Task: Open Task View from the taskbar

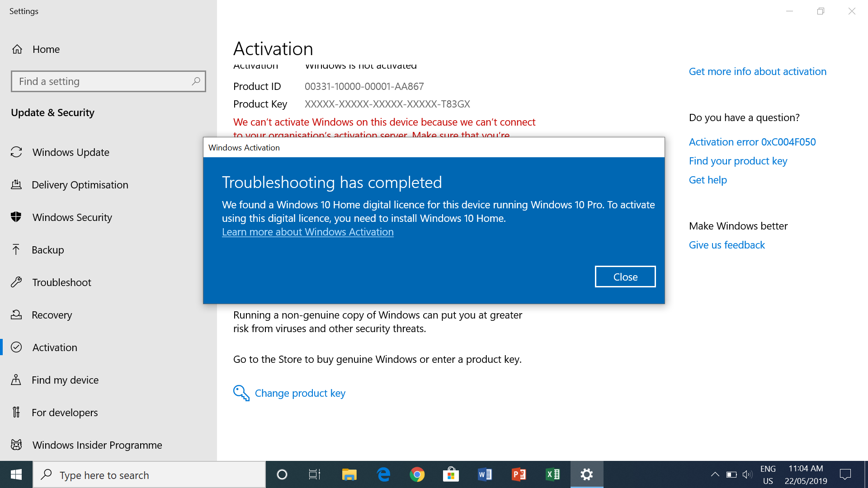Action: pos(314,474)
